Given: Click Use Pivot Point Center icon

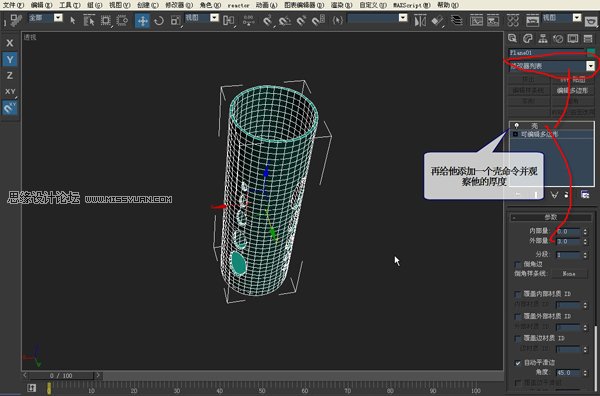Looking at the screenshot, I should click(228, 20).
